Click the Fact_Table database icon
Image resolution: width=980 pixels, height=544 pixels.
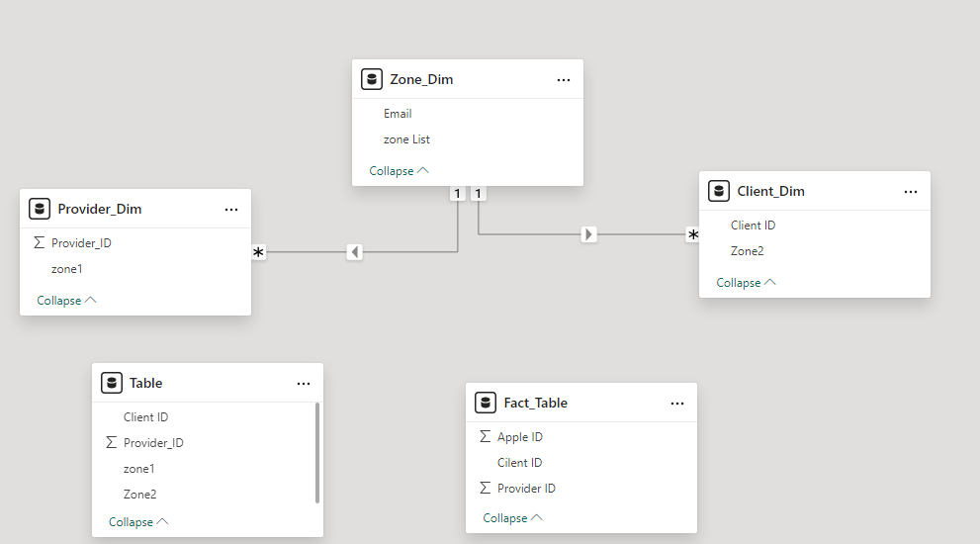coord(486,403)
